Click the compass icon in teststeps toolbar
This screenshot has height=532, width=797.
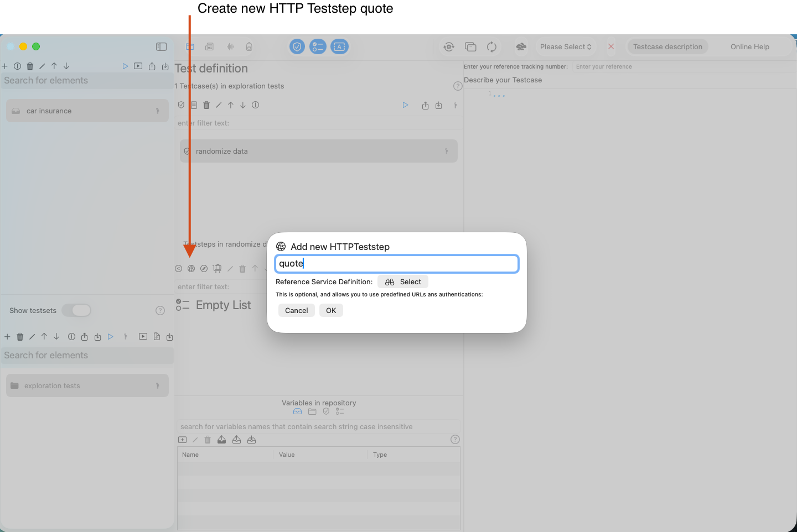pos(204,269)
